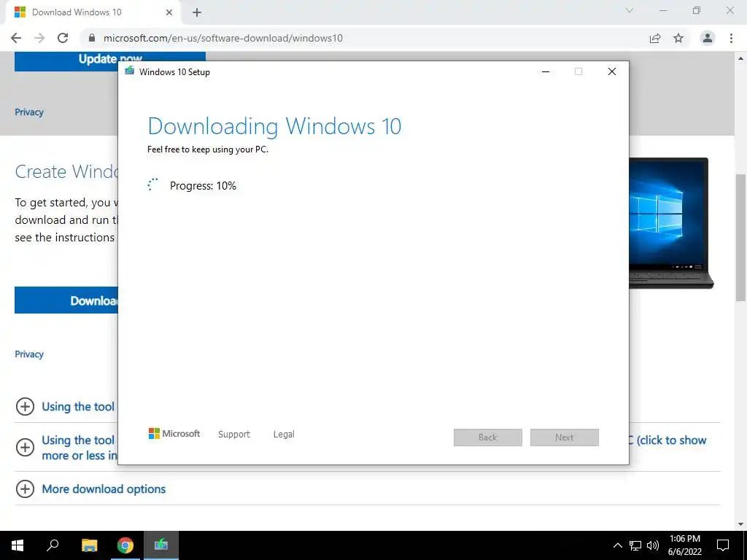Go back with the browser back arrow
Viewport: 747px width, 560px height.
pyautogui.click(x=16, y=38)
